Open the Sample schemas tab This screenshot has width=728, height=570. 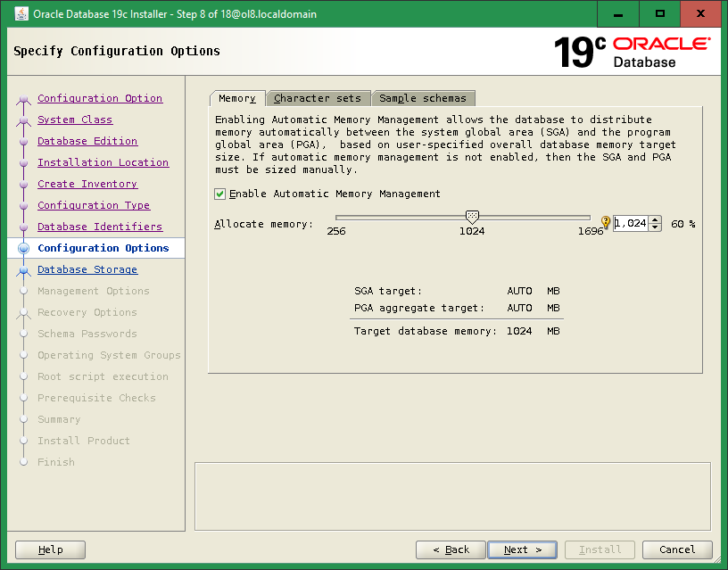(x=423, y=98)
